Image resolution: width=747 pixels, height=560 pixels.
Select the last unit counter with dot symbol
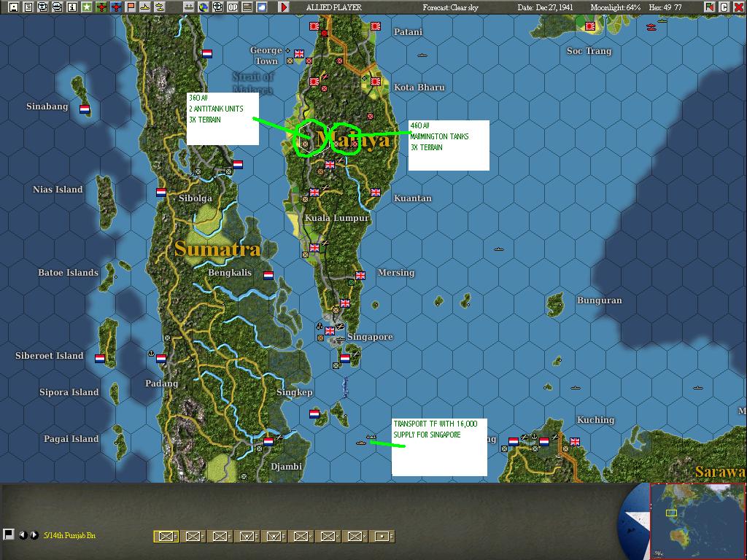coord(382,537)
